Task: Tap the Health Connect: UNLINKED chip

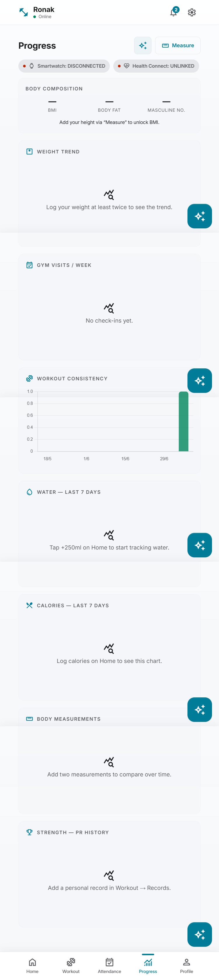Action: (x=156, y=66)
